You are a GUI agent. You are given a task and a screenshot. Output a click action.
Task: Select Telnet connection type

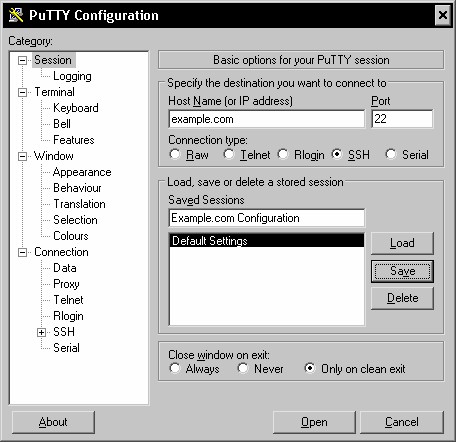[229, 154]
